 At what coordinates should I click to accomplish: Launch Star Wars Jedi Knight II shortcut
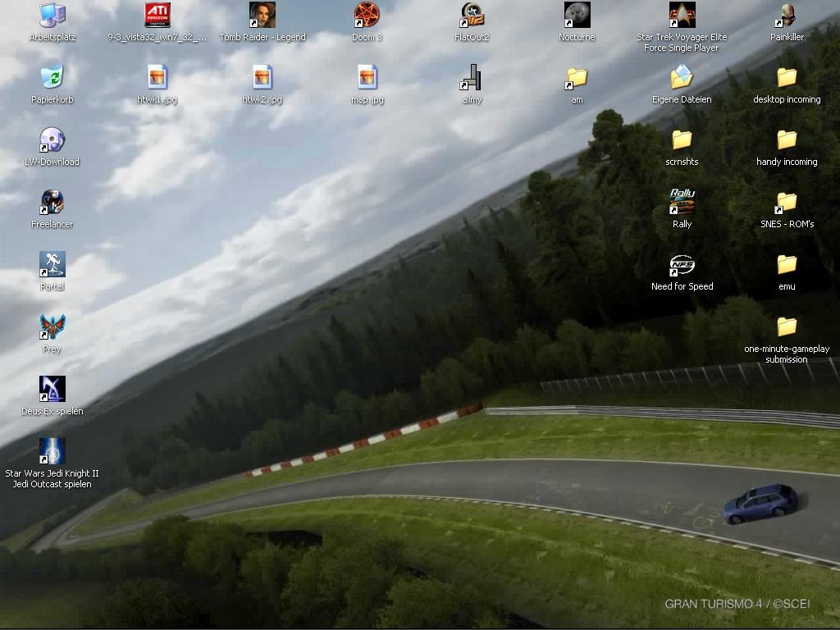[x=52, y=451]
